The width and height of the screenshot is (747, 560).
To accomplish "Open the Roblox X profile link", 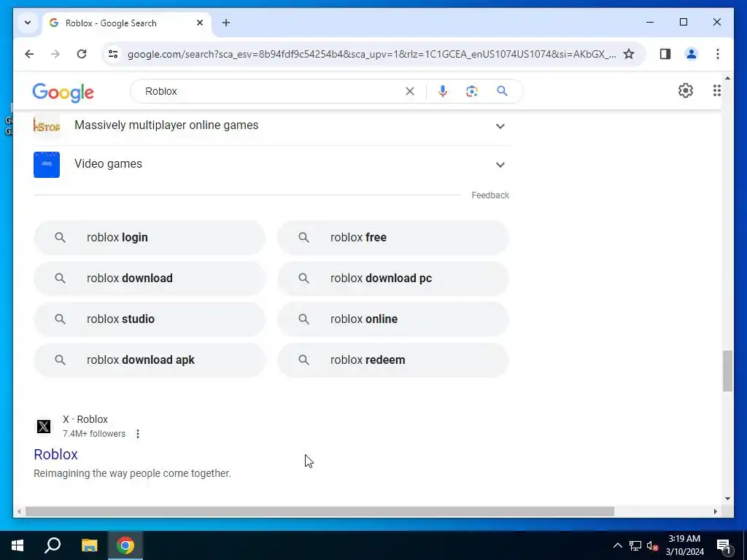I will tap(55, 454).
